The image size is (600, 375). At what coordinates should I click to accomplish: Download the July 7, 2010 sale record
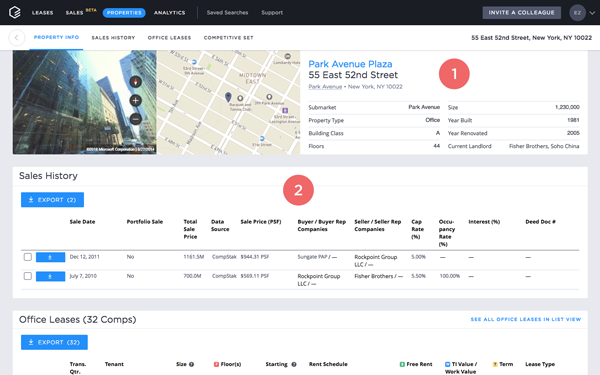pos(51,276)
